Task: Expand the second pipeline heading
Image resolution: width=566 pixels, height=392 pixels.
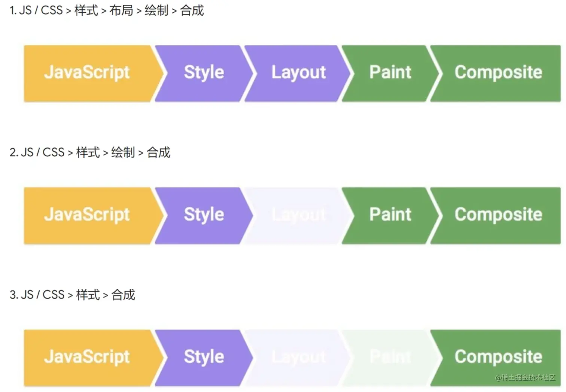Action: pos(90,152)
